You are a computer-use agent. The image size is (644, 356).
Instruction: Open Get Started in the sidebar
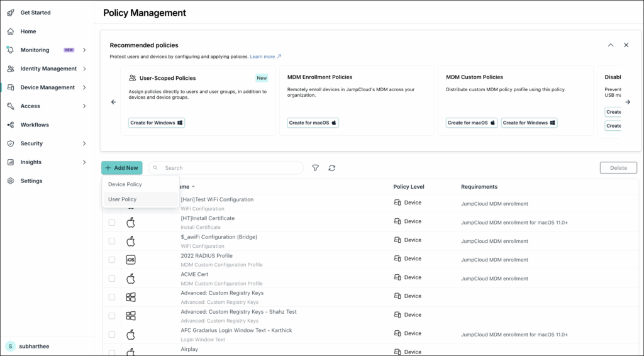coord(35,13)
